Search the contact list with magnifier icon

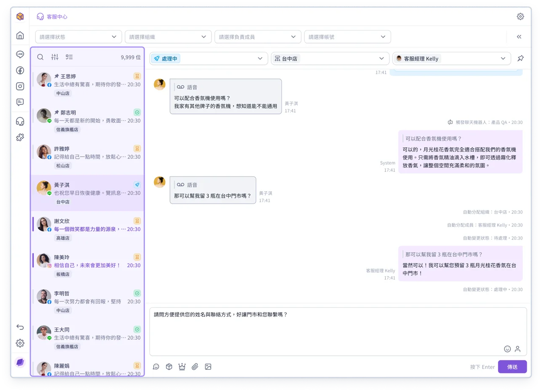click(40, 57)
